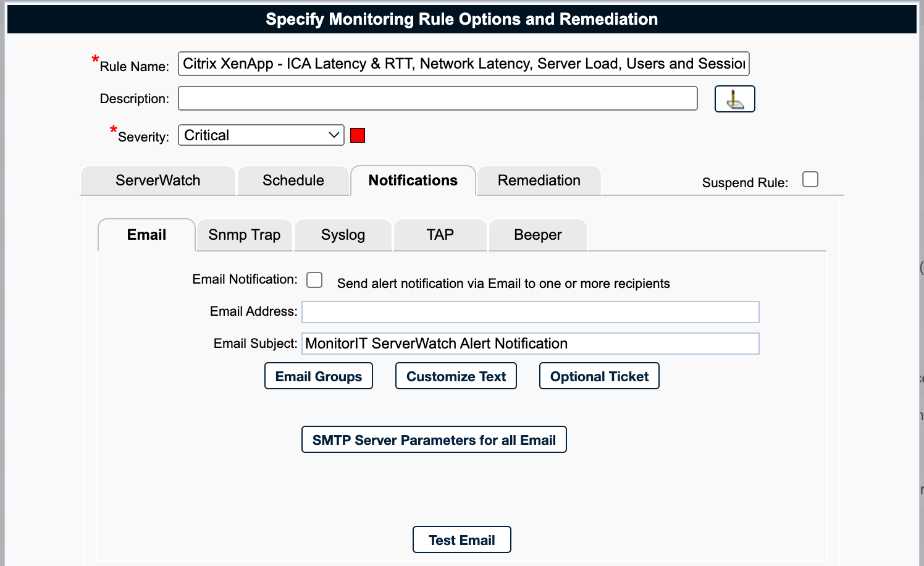Click the 'Specify Monitoring Rule Options and Remediation' title
Screen dimensions: 924x566
tap(462, 19)
